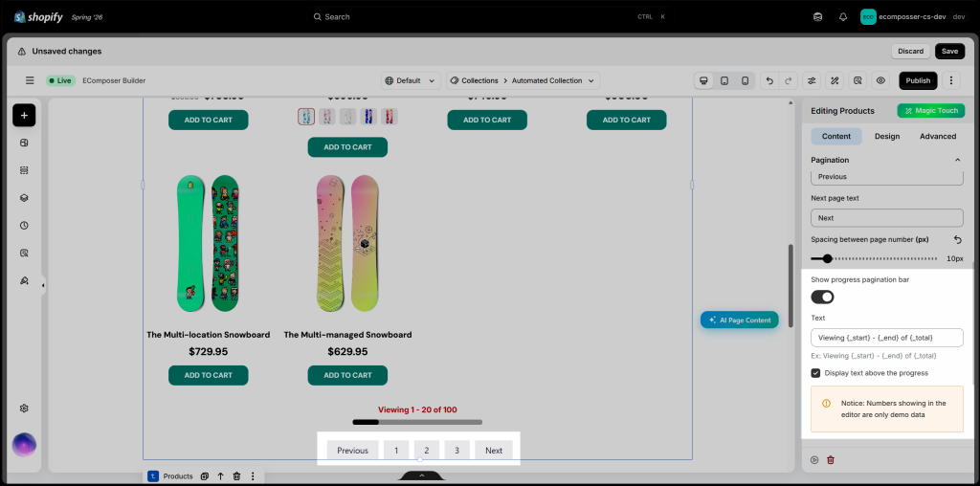Viewport: 980px width, 486px height.
Task: Open the Default language dropdown
Action: click(411, 80)
